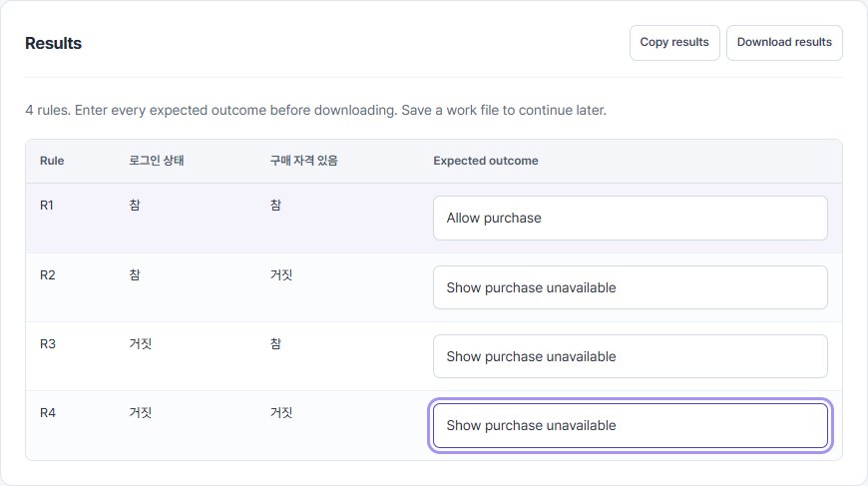Edit R2 expected outcome field
Image resolution: width=868 pixels, height=486 pixels.
[x=630, y=287]
